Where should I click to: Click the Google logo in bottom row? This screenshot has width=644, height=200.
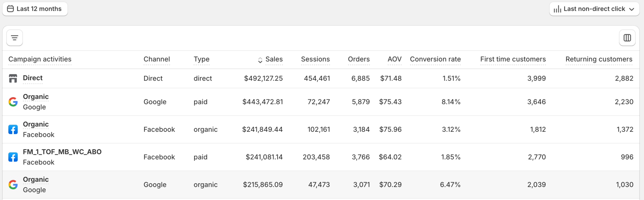point(13,185)
